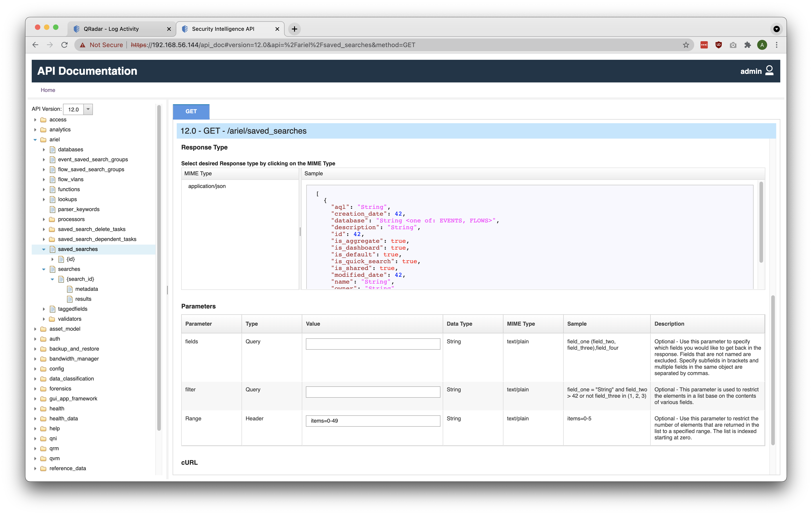The height and width of the screenshot is (515, 812).
Task: Open the uBlock shield extension icon
Action: point(719,45)
